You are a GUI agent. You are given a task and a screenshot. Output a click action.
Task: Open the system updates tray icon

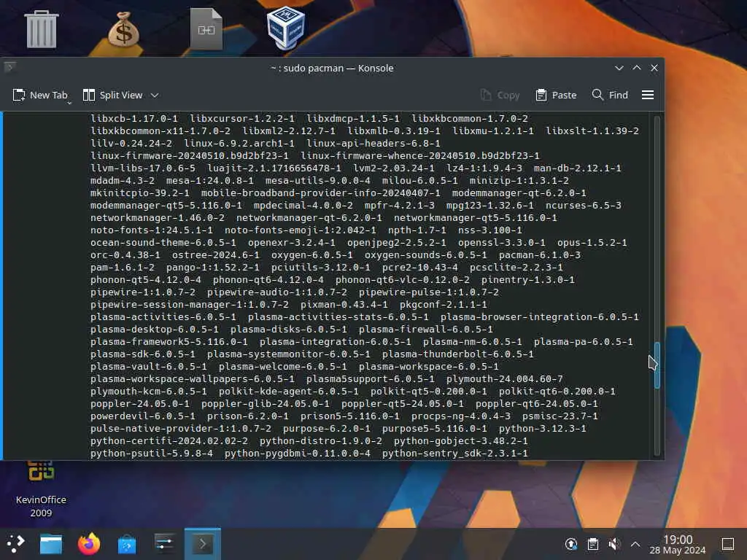coord(571,544)
